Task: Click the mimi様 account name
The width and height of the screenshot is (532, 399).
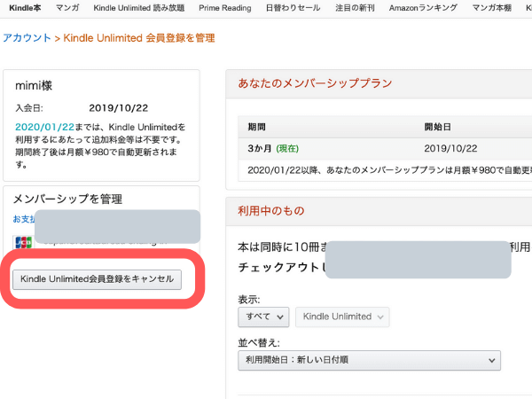Action: 34,85
